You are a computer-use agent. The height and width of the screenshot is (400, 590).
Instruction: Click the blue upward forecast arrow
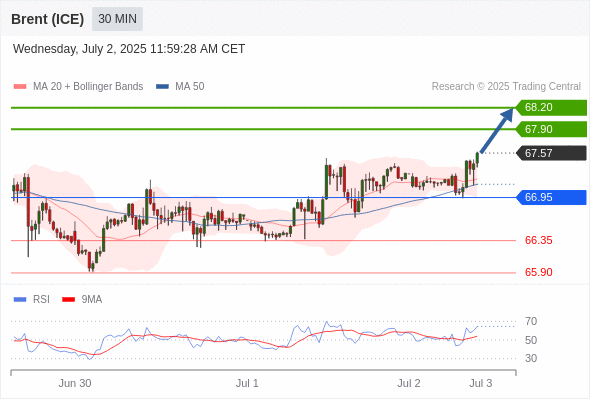pos(497,130)
